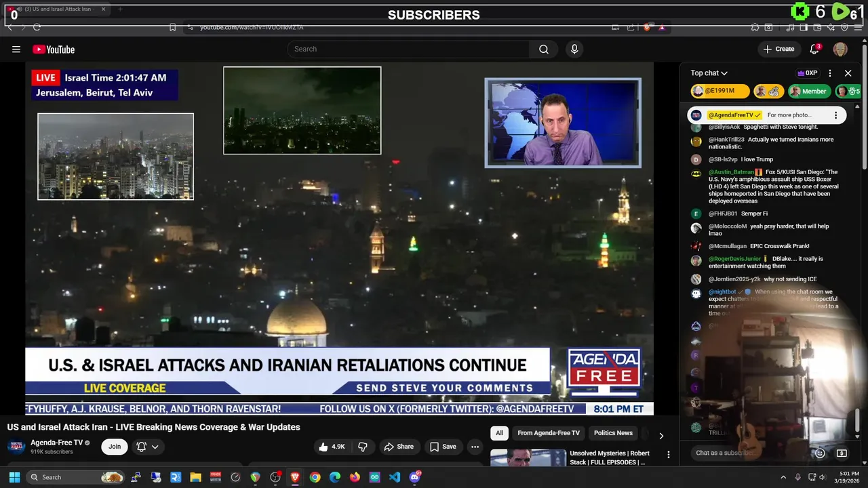Open the YouTube guide hamburger menu
The height and width of the screenshot is (488, 868).
pos(16,49)
